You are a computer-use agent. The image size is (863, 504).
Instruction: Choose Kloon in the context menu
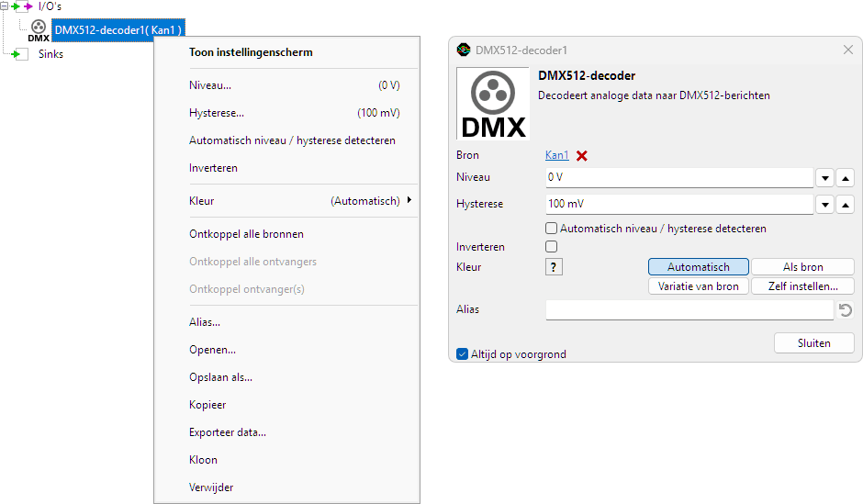pyautogui.click(x=286, y=459)
